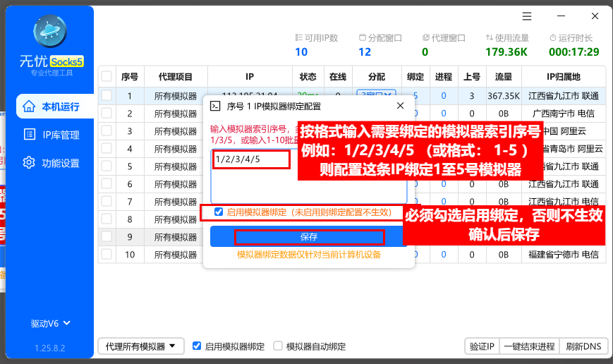
Task: Close the IP模拟器绑定配置 dialog
Action: [400, 106]
